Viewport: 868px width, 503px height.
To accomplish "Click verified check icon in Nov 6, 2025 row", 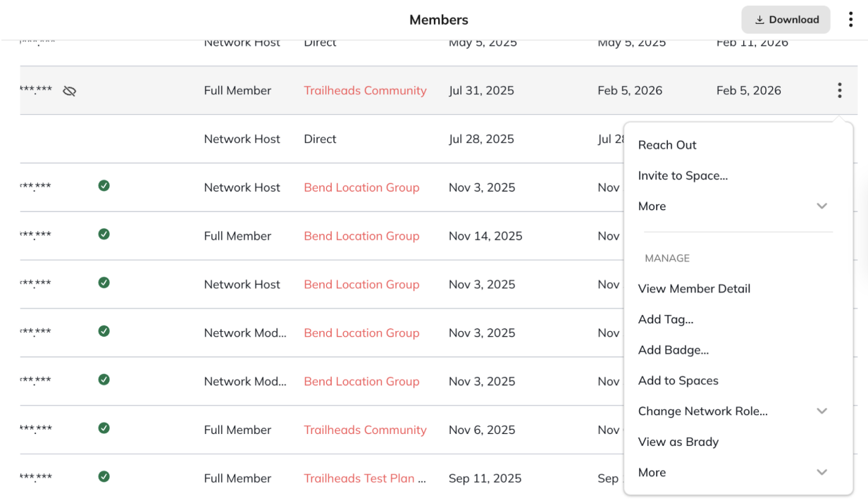I will [104, 428].
